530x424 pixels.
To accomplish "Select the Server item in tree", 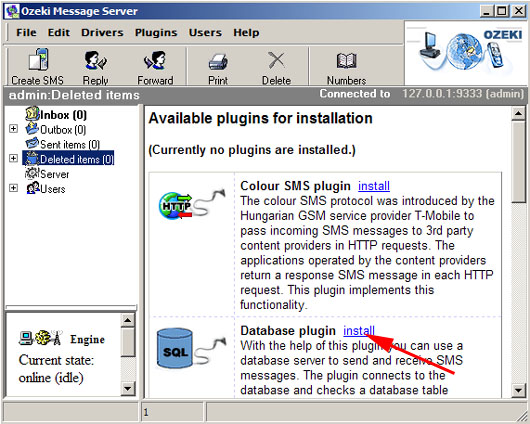I will [47, 174].
